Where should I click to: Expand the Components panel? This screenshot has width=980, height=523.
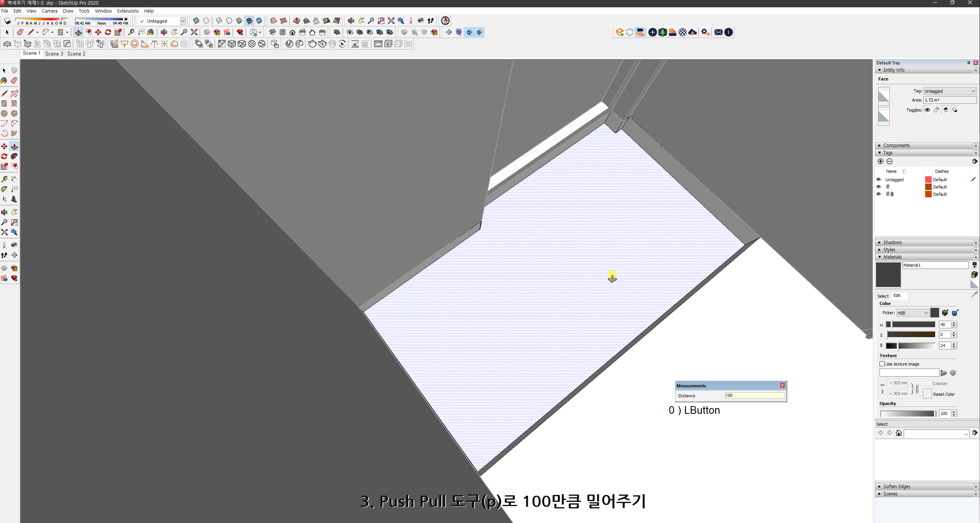(x=880, y=145)
